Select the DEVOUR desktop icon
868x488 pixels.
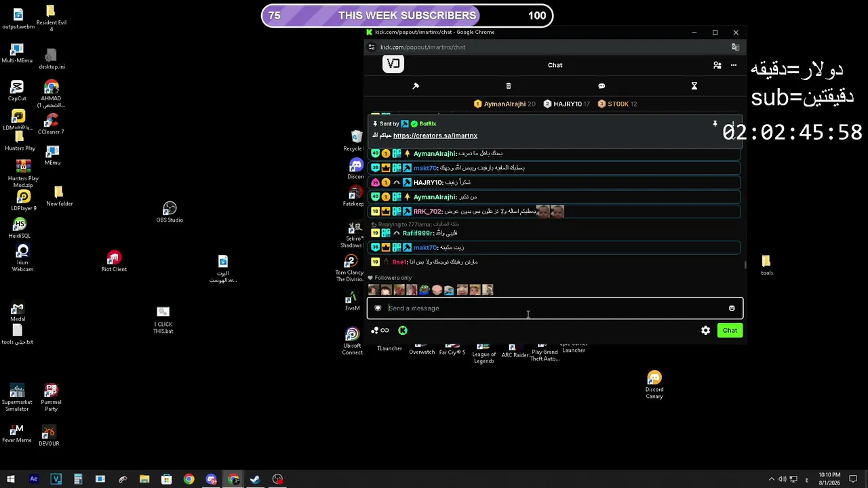[49, 436]
